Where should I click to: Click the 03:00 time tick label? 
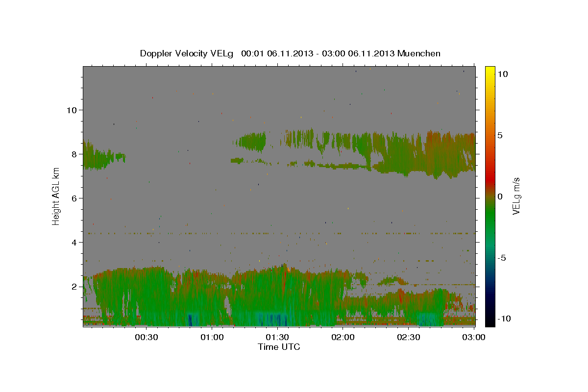[x=473, y=337]
